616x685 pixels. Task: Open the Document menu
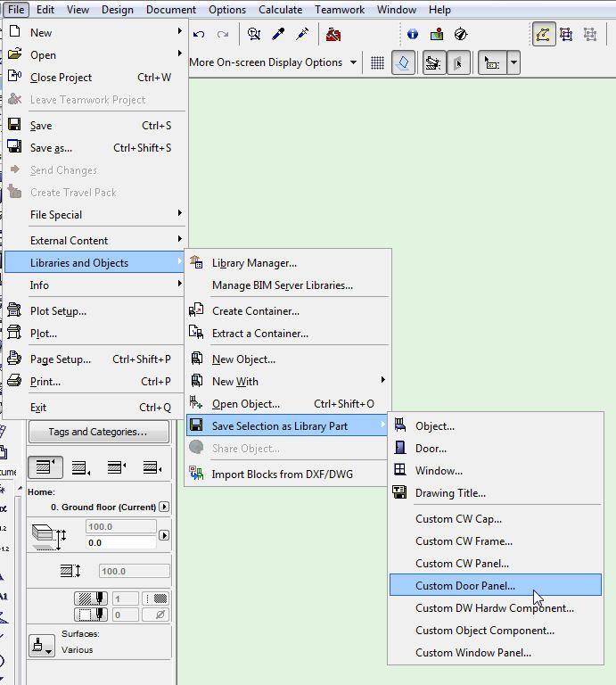[171, 10]
